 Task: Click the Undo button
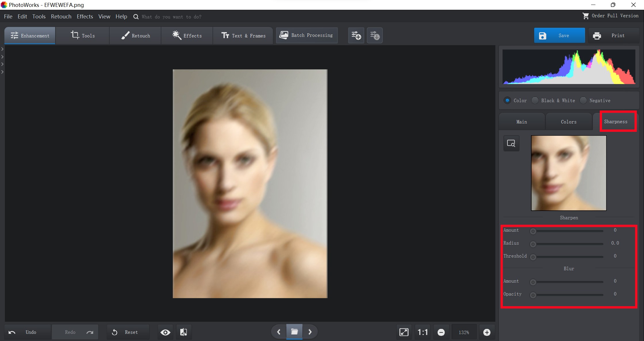click(x=28, y=332)
